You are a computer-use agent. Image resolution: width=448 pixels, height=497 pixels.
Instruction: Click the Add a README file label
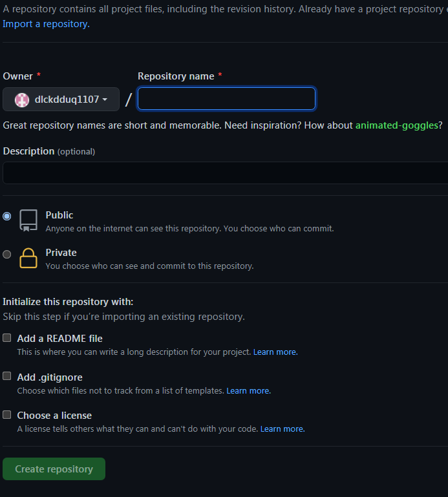click(x=59, y=339)
